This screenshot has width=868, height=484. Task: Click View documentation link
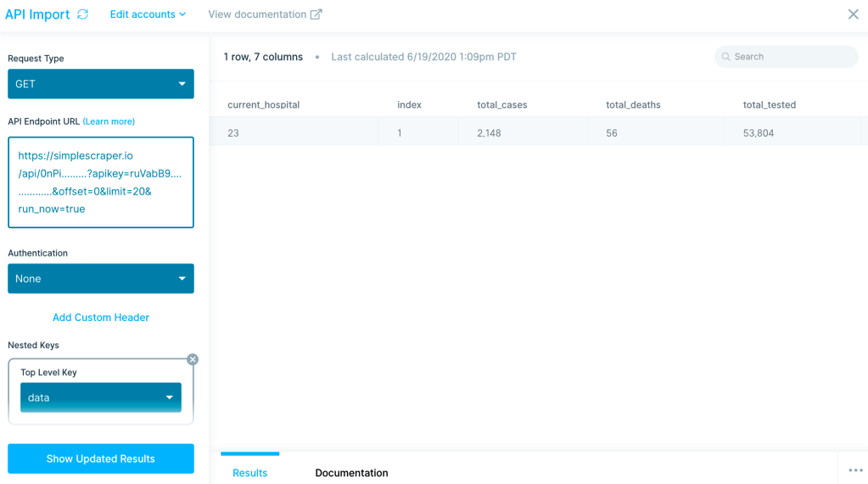click(x=257, y=14)
